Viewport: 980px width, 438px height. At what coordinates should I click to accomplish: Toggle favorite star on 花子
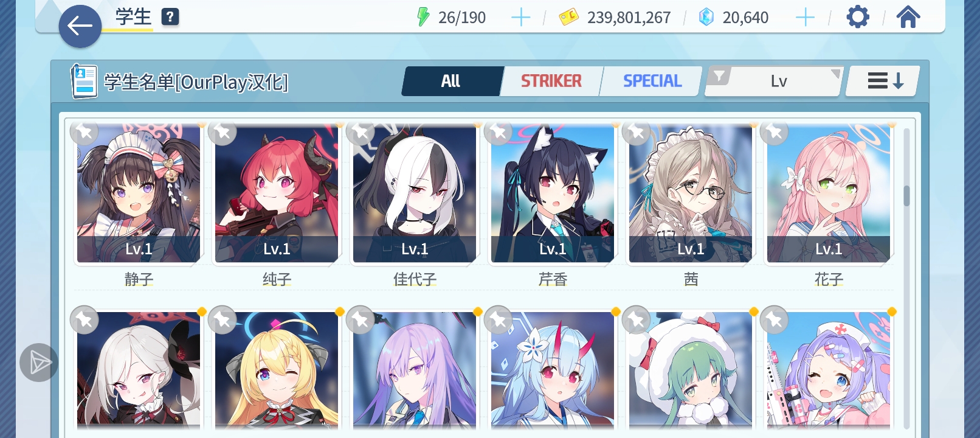coord(775,131)
